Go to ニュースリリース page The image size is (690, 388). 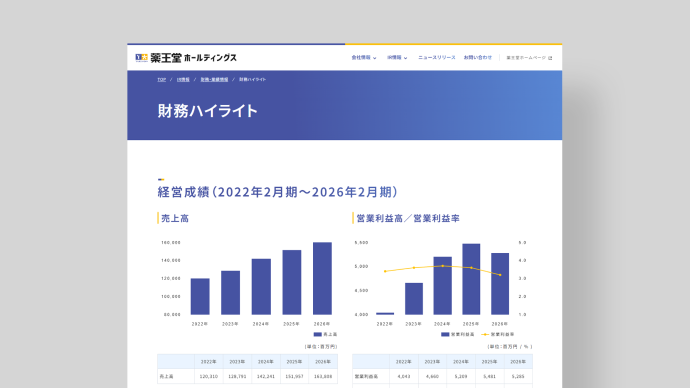coord(437,58)
